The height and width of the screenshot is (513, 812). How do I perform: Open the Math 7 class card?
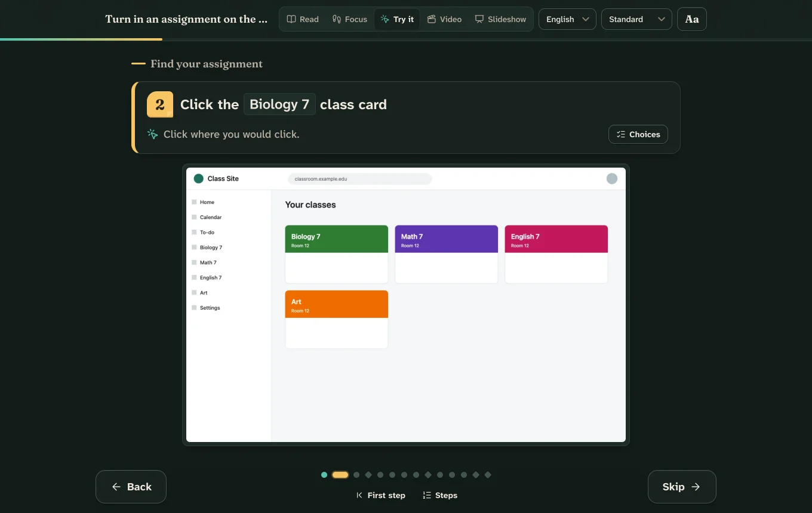[447, 254]
